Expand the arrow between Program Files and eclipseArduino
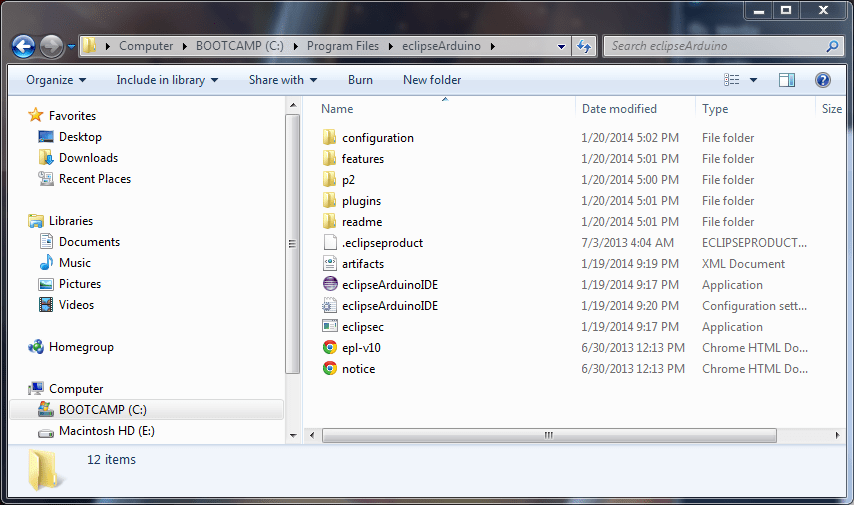The image size is (854, 505). (391, 46)
